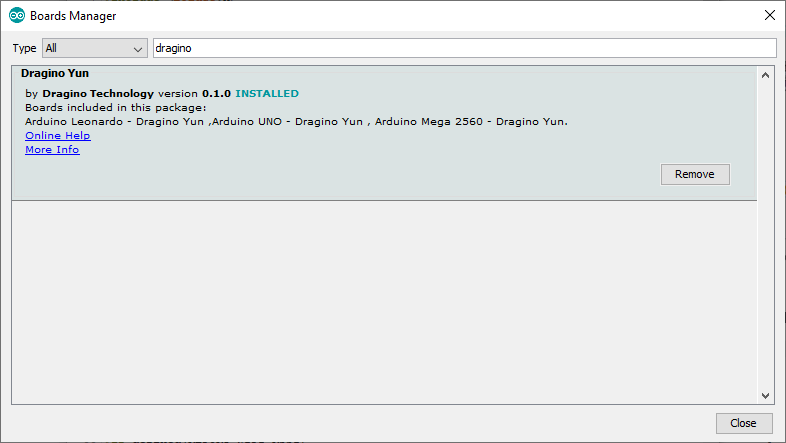Screen dimensions: 786x443
Task: Close the dialog using the title bar X
Action: coord(770,15)
